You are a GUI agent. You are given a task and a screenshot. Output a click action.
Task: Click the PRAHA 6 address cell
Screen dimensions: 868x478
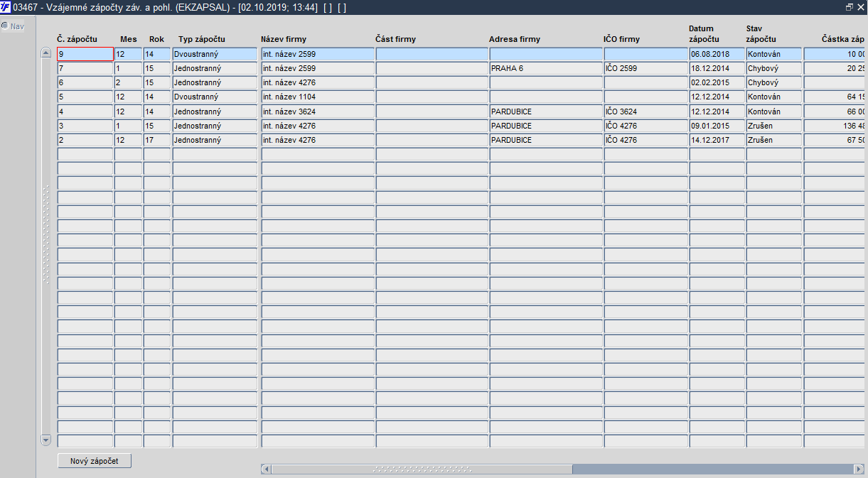(546, 68)
